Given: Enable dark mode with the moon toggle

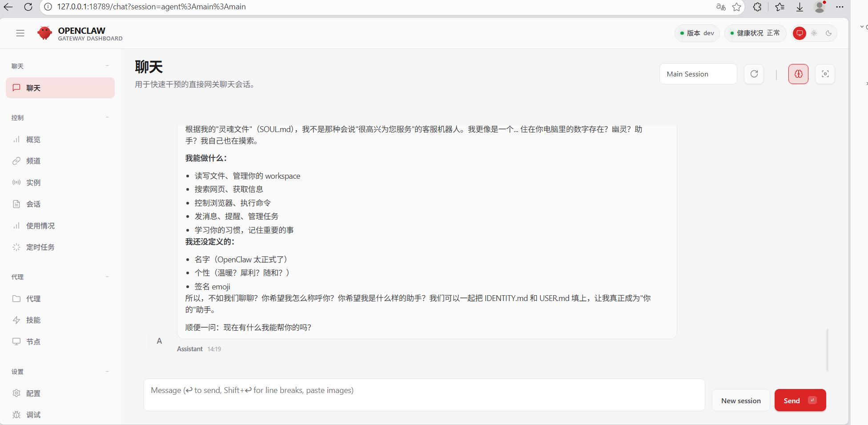Looking at the screenshot, I should click(828, 33).
